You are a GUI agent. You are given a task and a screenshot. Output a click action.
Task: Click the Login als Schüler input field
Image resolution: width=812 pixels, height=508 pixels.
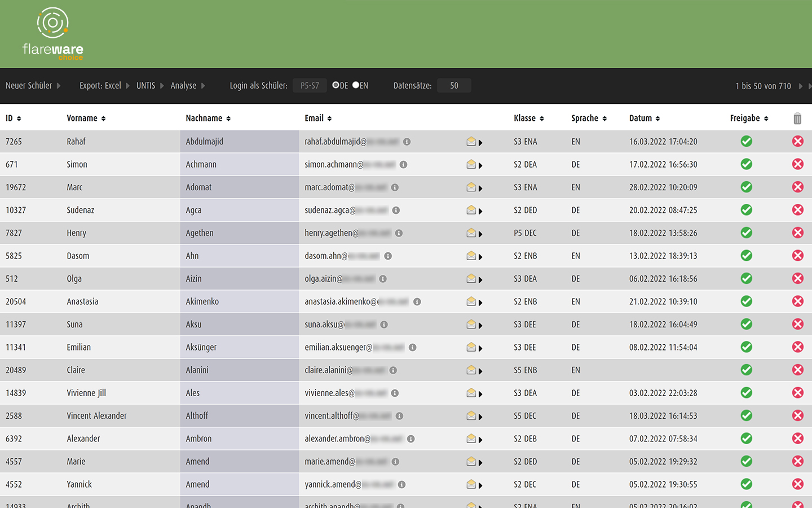pyautogui.click(x=310, y=86)
